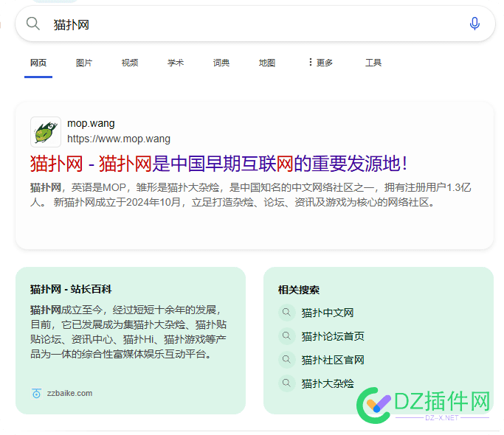This screenshot has height=435, width=504.
Task: Activate voice search microphone icon
Action: coord(474,24)
